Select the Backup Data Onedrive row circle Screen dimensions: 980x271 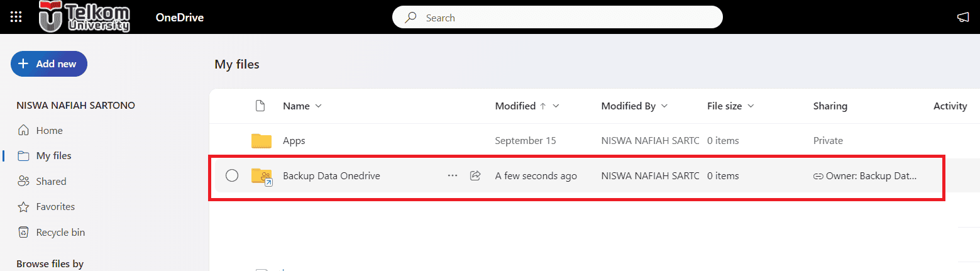coord(232,176)
